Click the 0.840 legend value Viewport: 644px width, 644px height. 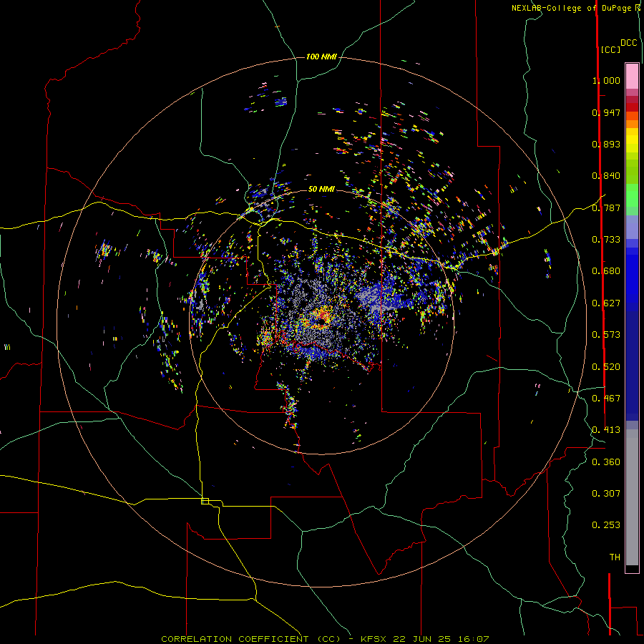coord(606,176)
